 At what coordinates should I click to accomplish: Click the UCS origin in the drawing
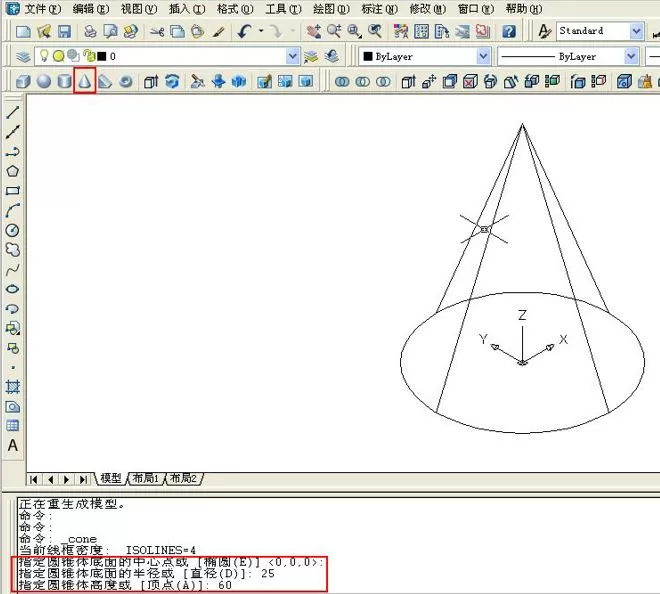coord(522,362)
